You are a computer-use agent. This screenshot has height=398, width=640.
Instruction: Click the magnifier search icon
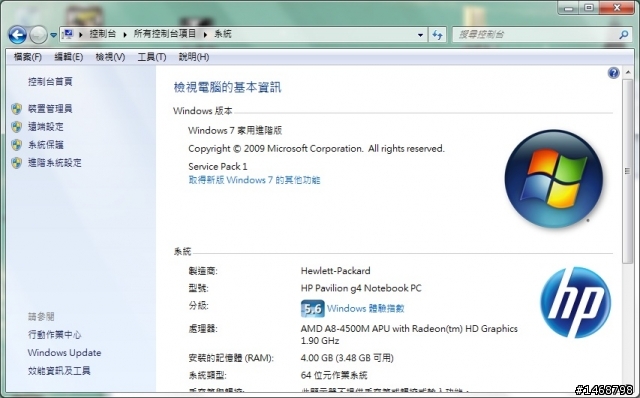coord(623,35)
